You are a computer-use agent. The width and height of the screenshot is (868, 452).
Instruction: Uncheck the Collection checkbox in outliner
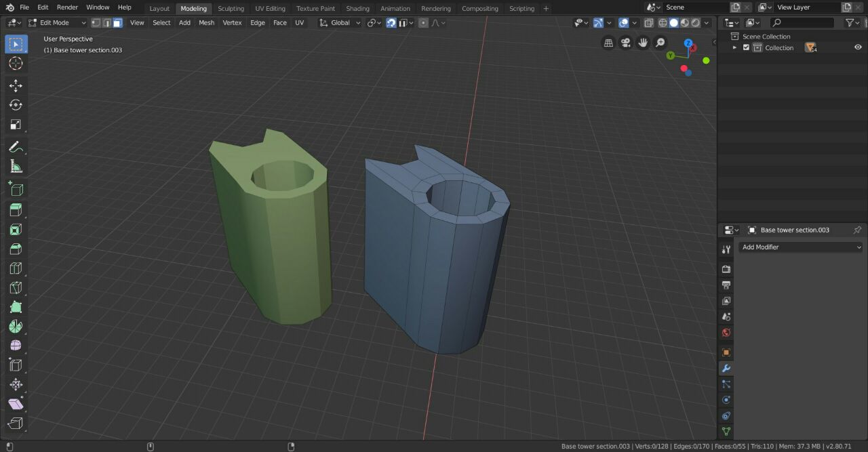747,47
